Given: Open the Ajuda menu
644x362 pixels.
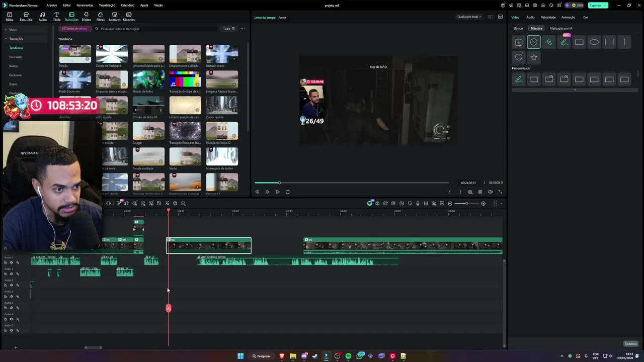Looking at the screenshot, I should (144, 5).
